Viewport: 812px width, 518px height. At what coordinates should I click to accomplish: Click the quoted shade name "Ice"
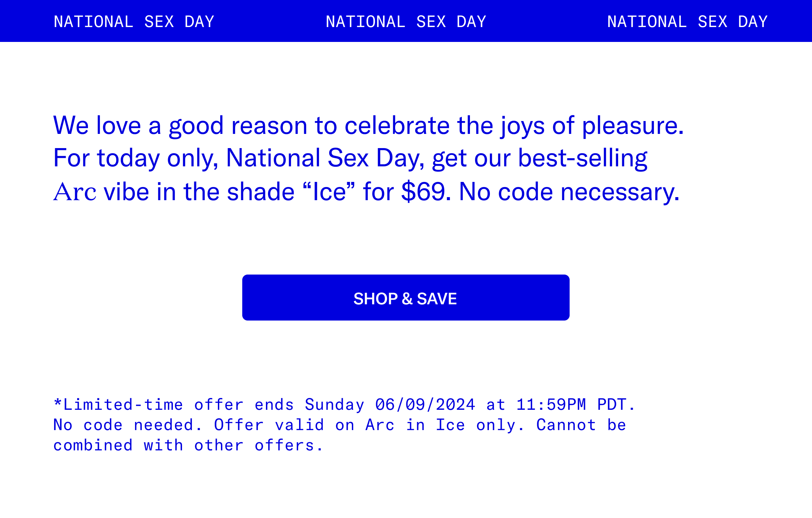pos(329,192)
